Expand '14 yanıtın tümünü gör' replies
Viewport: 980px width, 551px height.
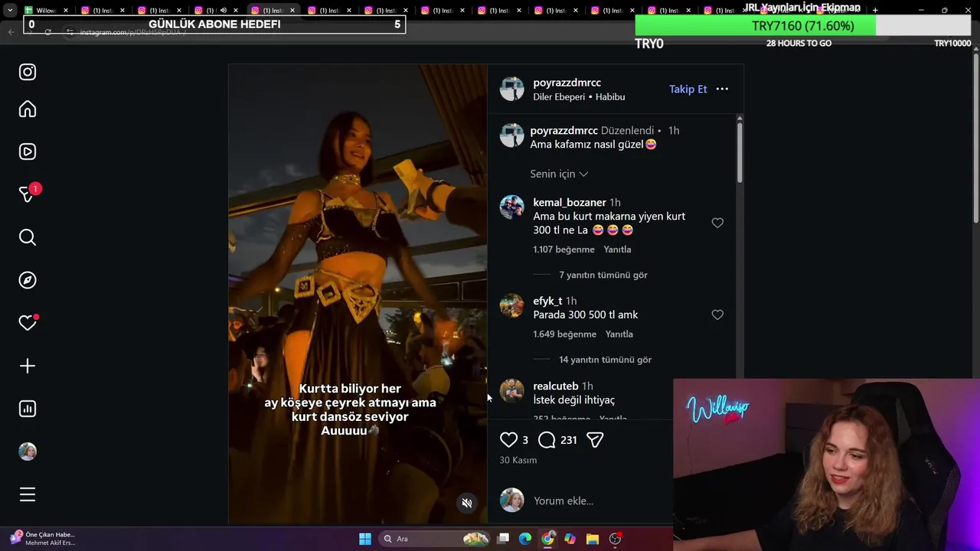605,360
